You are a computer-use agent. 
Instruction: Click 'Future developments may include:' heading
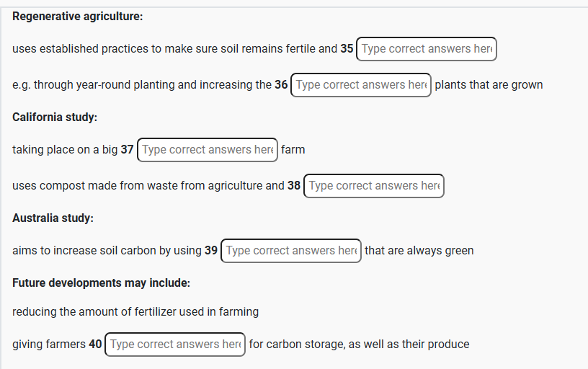102,283
